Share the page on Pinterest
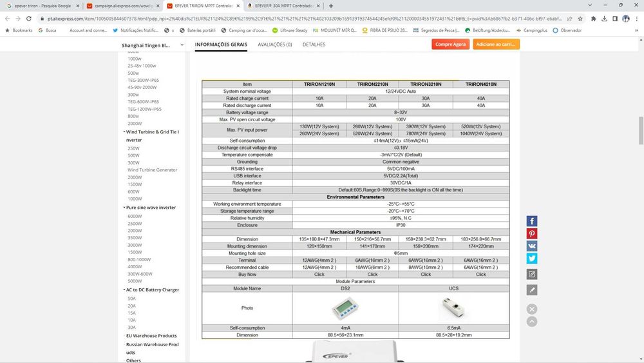The image size is (644, 363). pyautogui.click(x=531, y=233)
